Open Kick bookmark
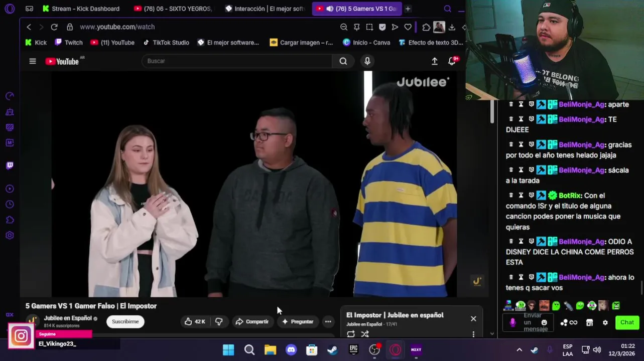The image size is (644, 361). 36,43
